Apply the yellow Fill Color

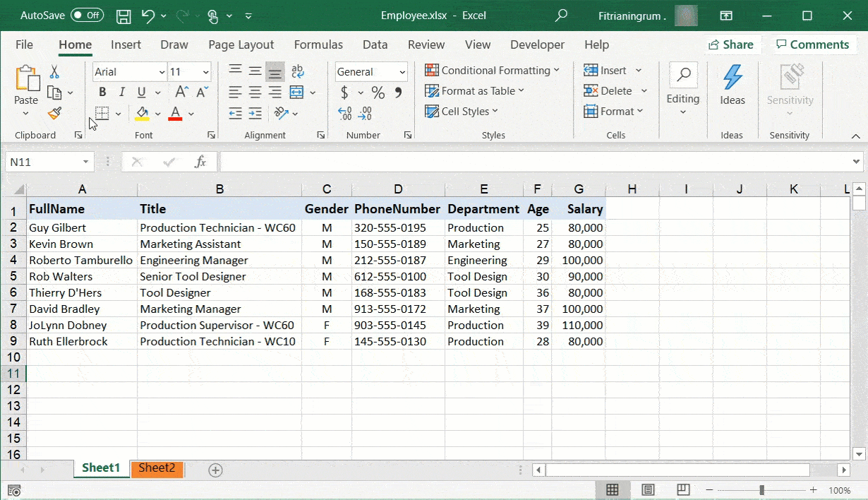point(142,113)
